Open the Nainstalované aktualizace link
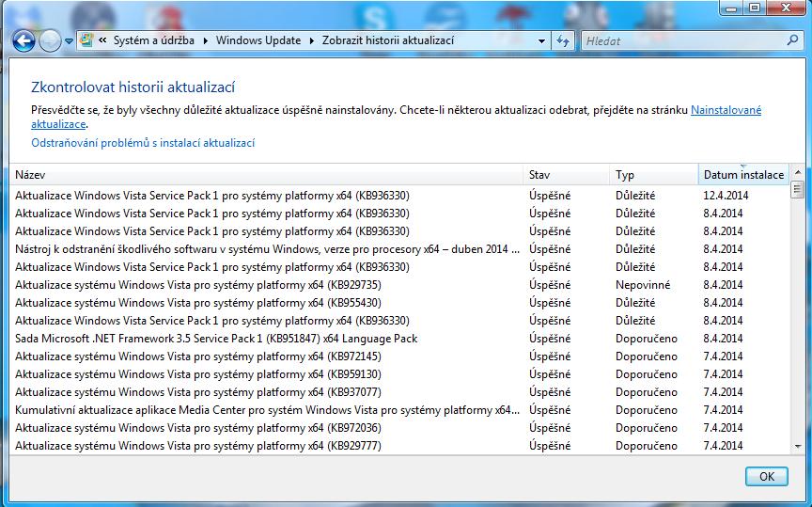The width and height of the screenshot is (812, 507). (726, 110)
